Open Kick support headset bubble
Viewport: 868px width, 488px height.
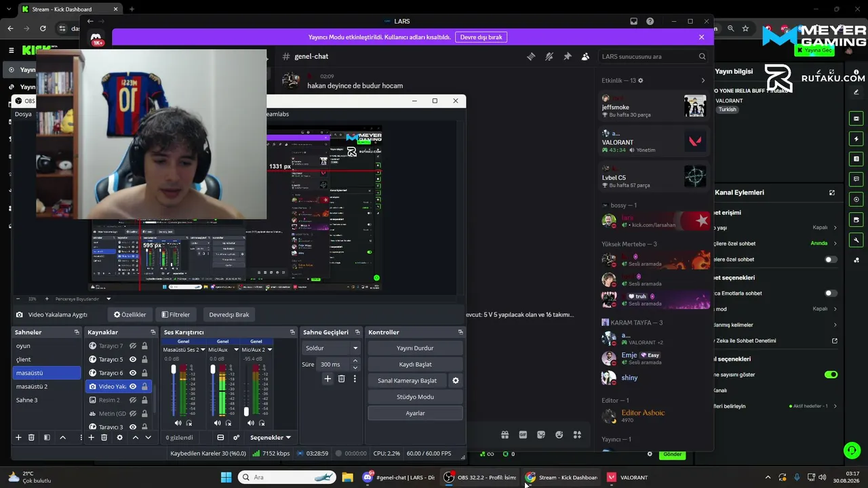pyautogui.click(x=852, y=450)
